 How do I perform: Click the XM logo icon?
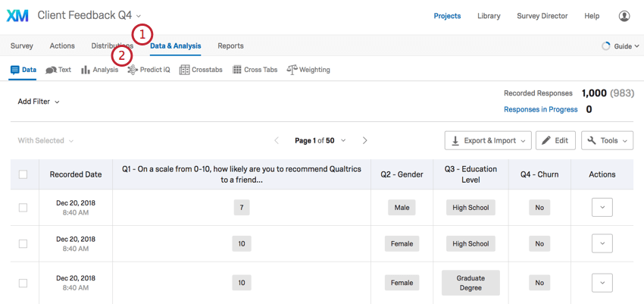17,16
